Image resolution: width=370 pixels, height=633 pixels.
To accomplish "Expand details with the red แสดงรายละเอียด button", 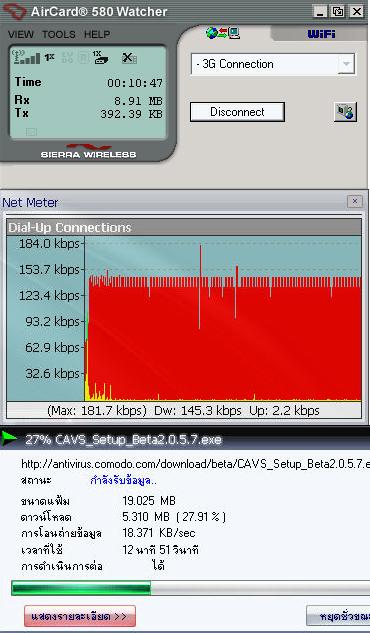I will tap(80, 616).
